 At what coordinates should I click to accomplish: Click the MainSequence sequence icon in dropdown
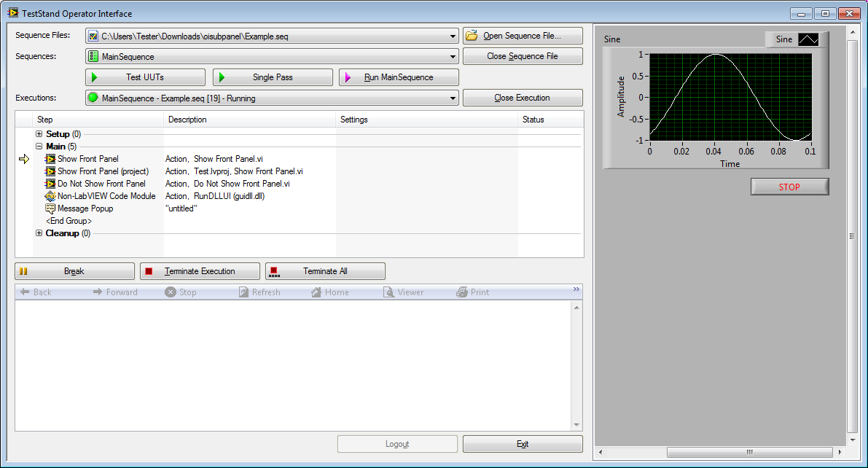(x=93, y=56)
